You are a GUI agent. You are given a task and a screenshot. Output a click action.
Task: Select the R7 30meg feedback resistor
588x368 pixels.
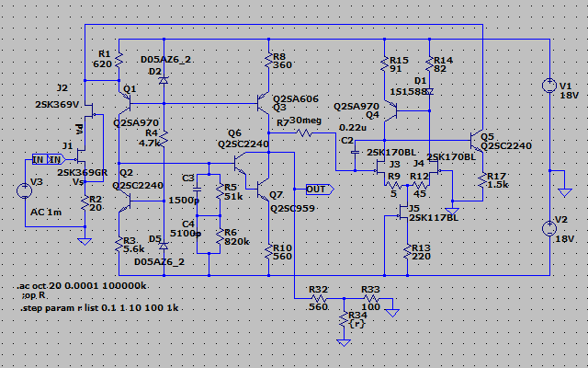[304, 133]
